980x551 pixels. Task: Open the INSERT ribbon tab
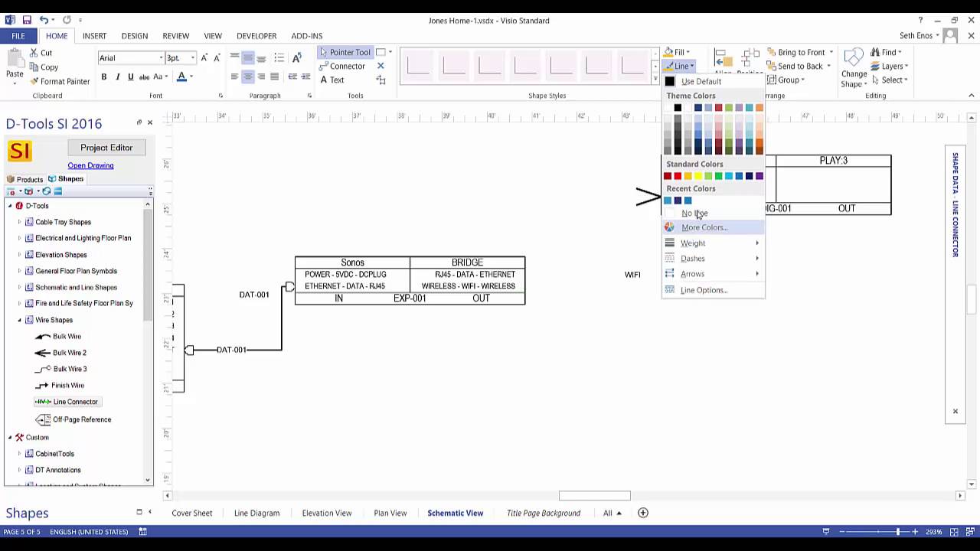click(x=94, y=36)
